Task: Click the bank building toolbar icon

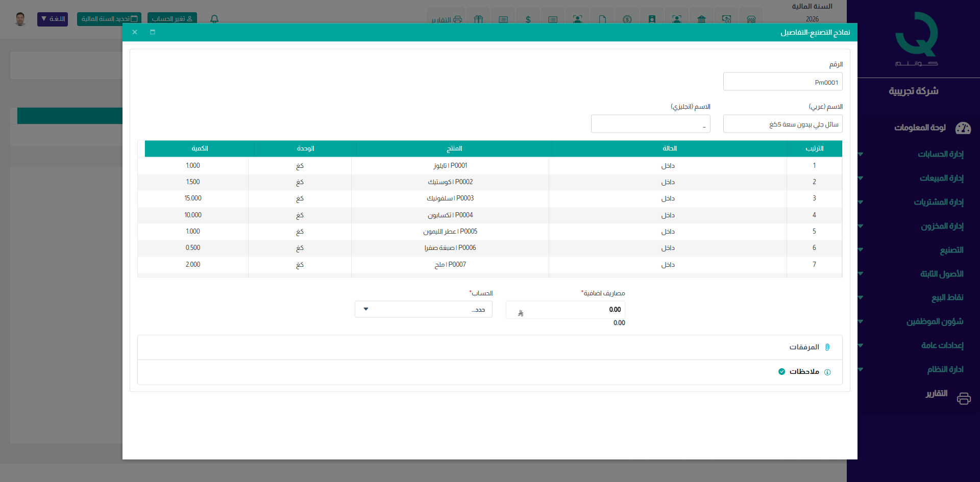Action: [701, 19]
